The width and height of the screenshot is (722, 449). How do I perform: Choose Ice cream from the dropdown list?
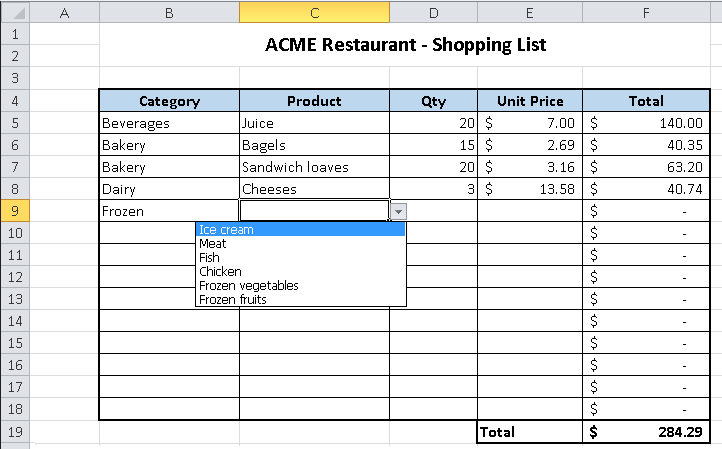[301, 229]
